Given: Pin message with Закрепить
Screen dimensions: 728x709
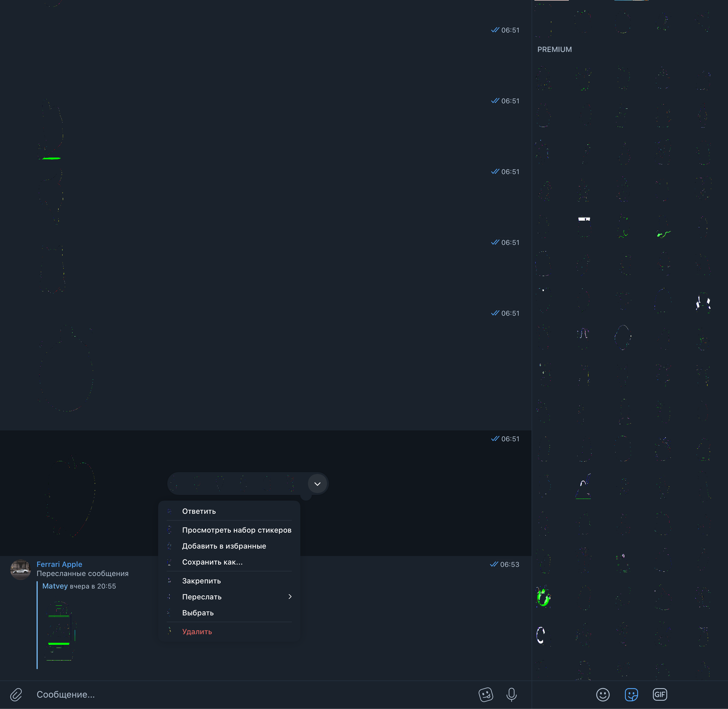Looking at the screenshot, I should 201,581.
